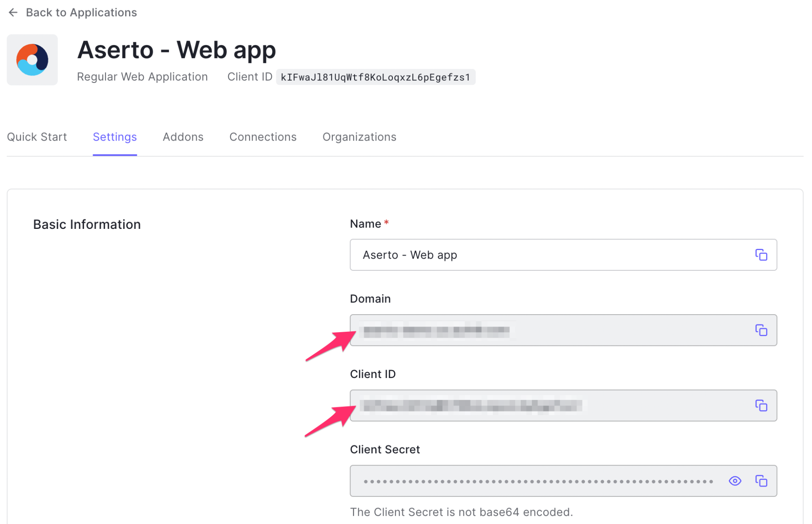Click the 'Aserto - Web app' page title
Image resolution: width=812 pixels, height=524 pixels.
tap(176, 50)
